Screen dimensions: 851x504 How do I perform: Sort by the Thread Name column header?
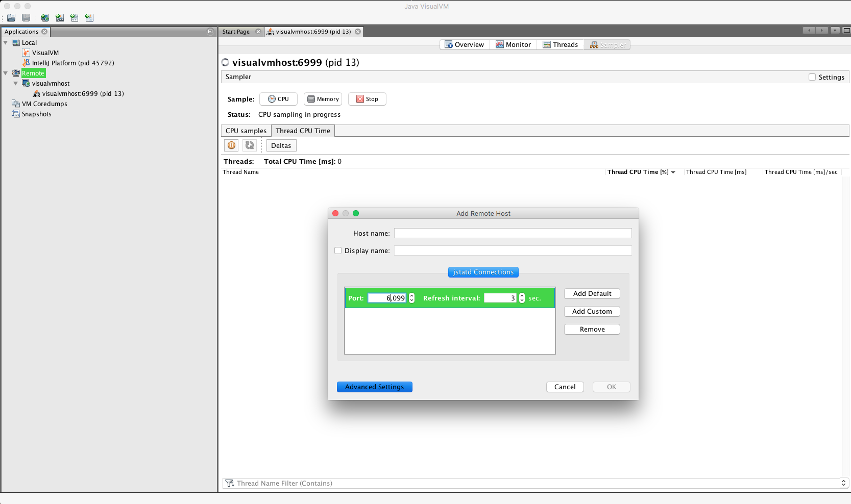click(240, 172)
